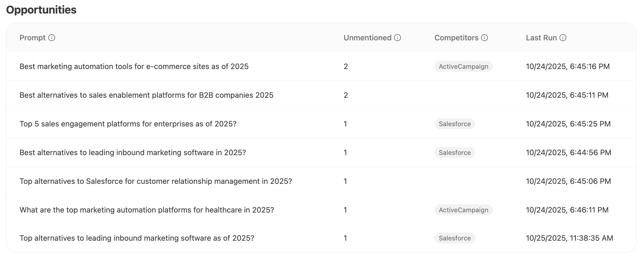Click the info icon beside Last Run header
Image resolution: width=644 pixels, height=261 pixels.
[563, 38]
